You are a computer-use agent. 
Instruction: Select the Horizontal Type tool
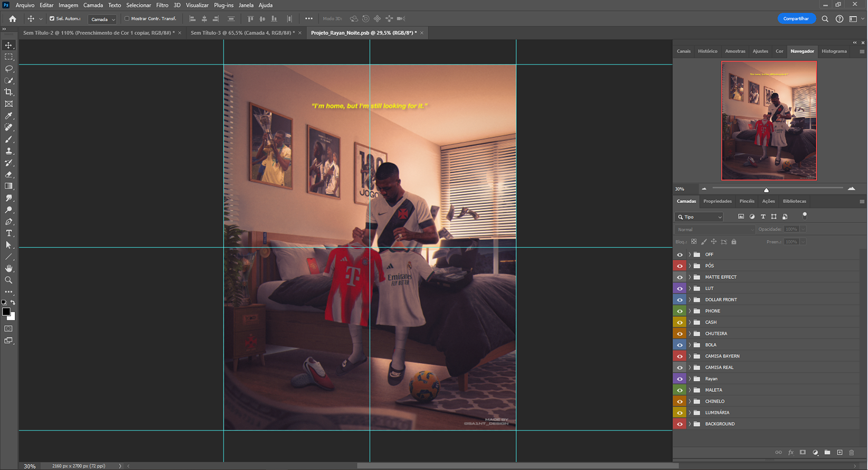9,233
